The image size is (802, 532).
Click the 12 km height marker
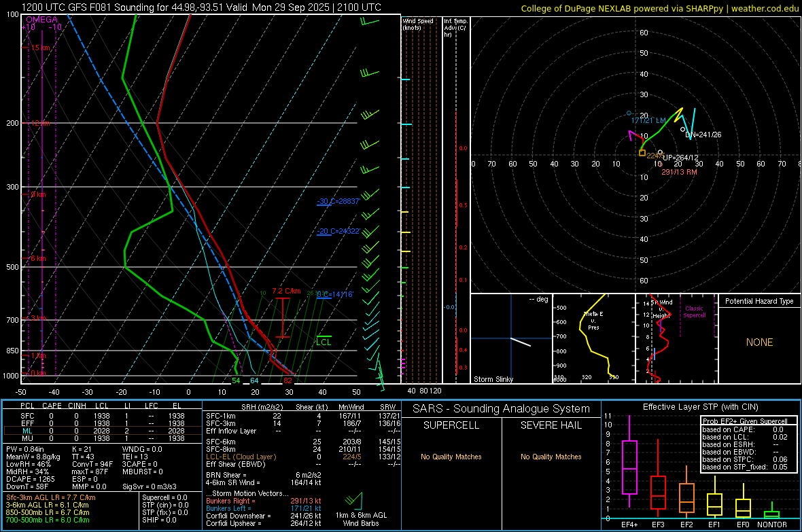[40, 123]
